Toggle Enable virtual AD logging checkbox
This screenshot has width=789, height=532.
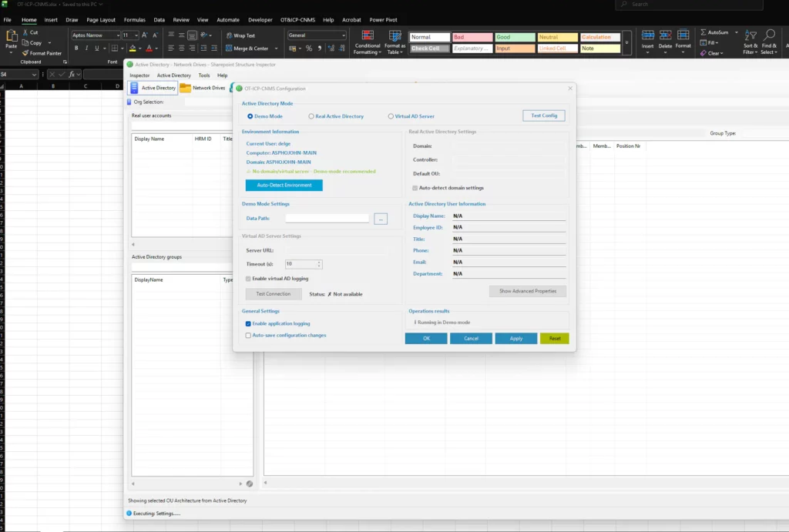248,279
